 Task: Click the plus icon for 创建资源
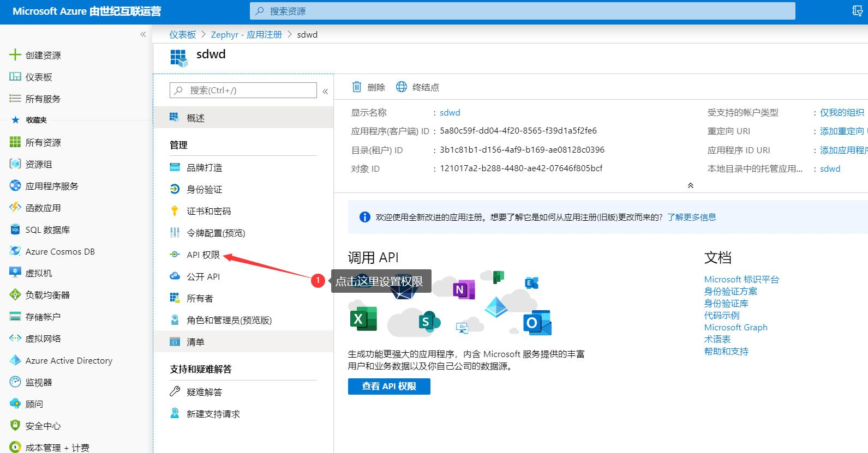15,55
